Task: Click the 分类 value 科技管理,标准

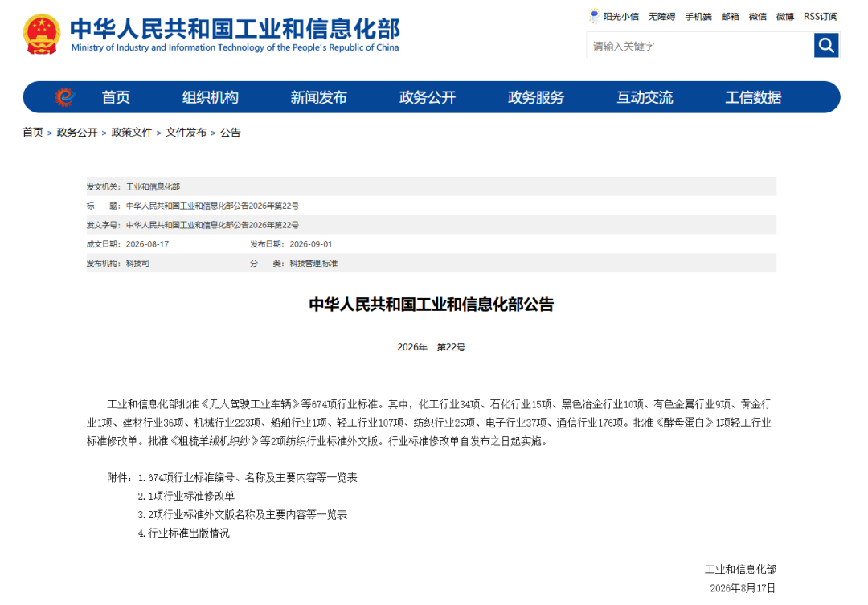Action: coord(314,264)
